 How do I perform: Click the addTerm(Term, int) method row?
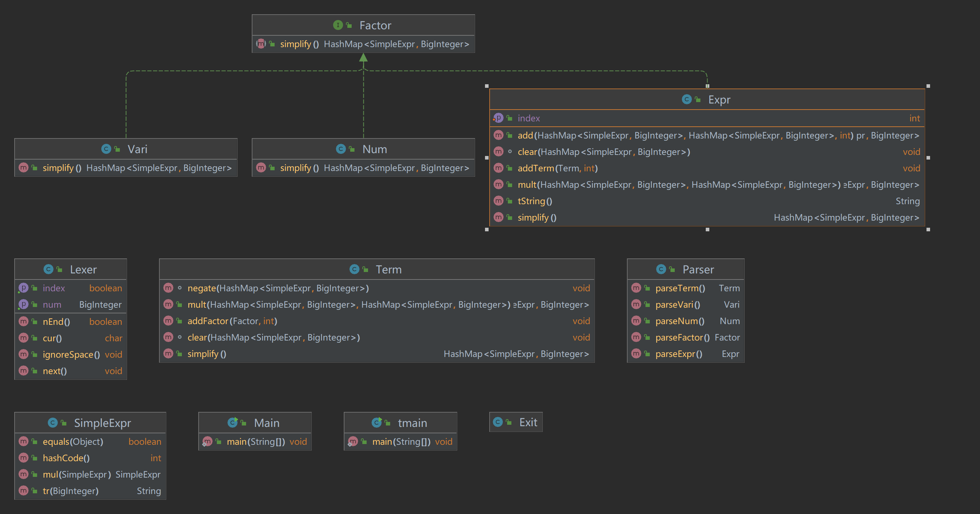coord(557,168)
